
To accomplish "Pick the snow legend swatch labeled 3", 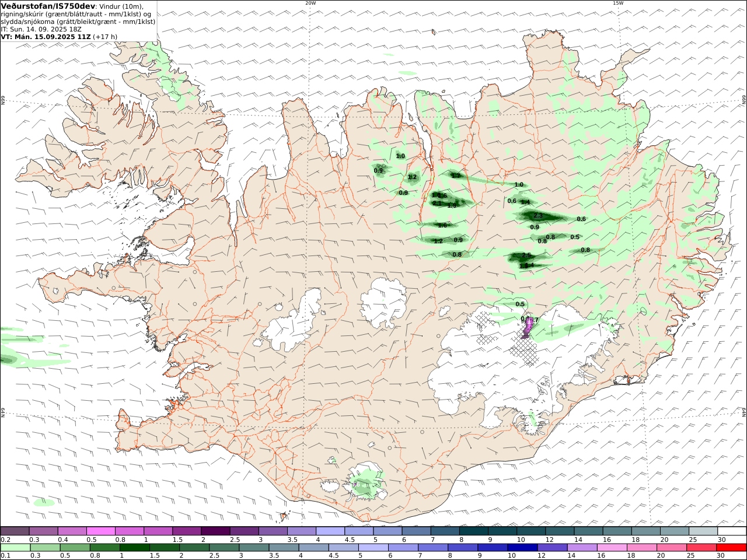I will pyautogui.click(x=273, y=531).
